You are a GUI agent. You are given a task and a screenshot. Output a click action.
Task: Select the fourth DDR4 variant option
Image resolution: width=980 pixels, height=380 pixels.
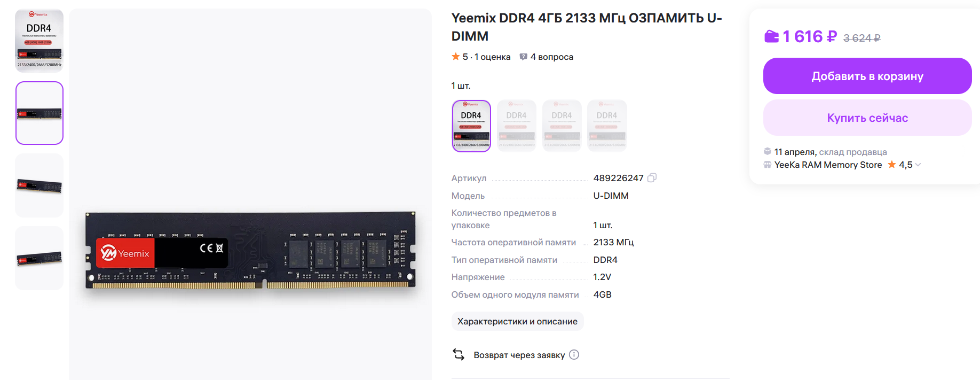click(x=607, y=126)
